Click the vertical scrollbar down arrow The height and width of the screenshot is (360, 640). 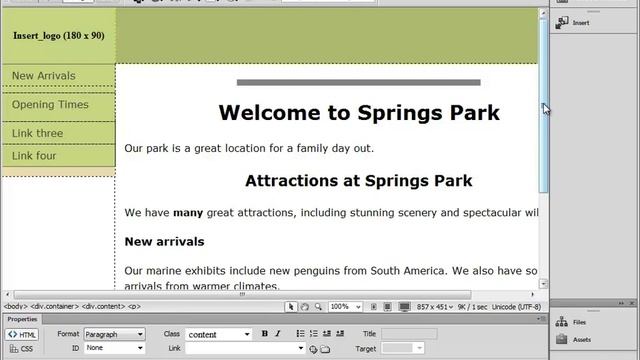pos(543,283)
